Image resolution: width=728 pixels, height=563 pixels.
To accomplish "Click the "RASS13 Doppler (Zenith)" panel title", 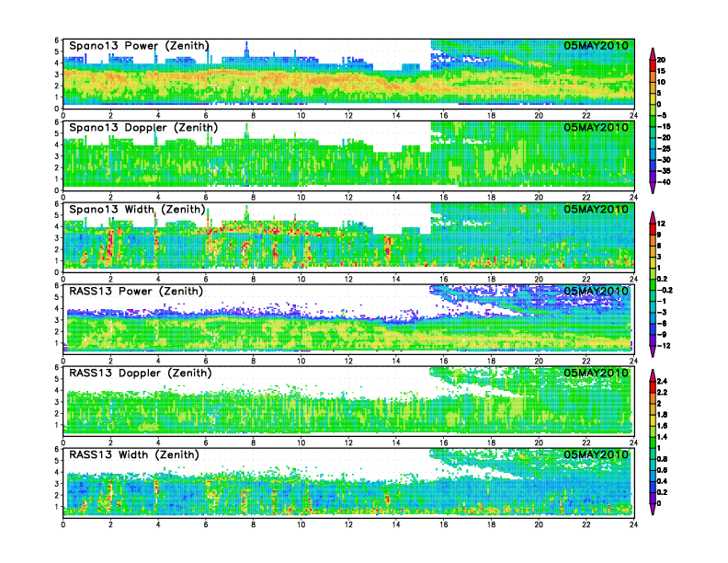I will point(141,373).
